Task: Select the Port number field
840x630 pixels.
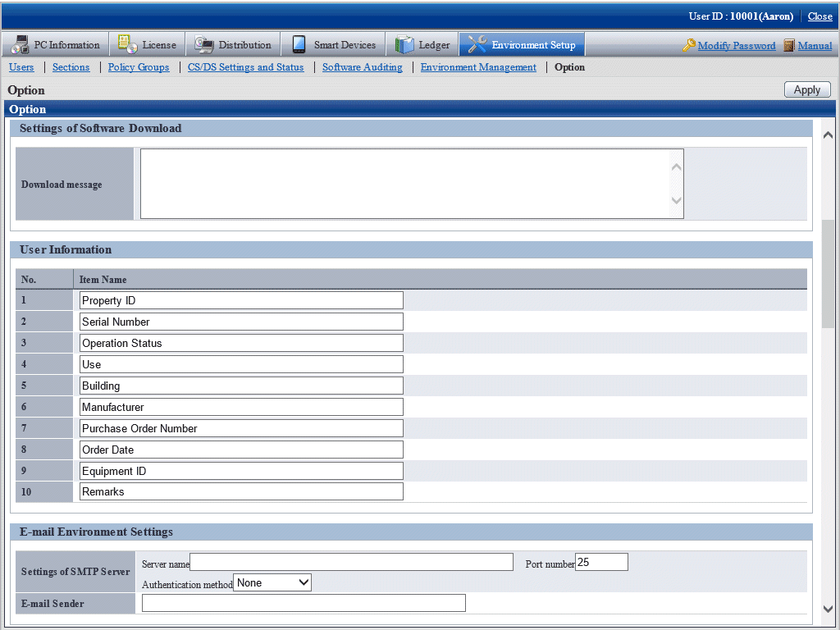Action: coord(601,562)
